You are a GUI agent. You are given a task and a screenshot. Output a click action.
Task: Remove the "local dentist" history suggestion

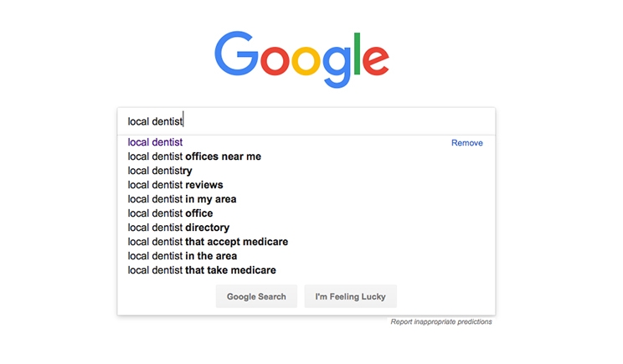point(467,143)
